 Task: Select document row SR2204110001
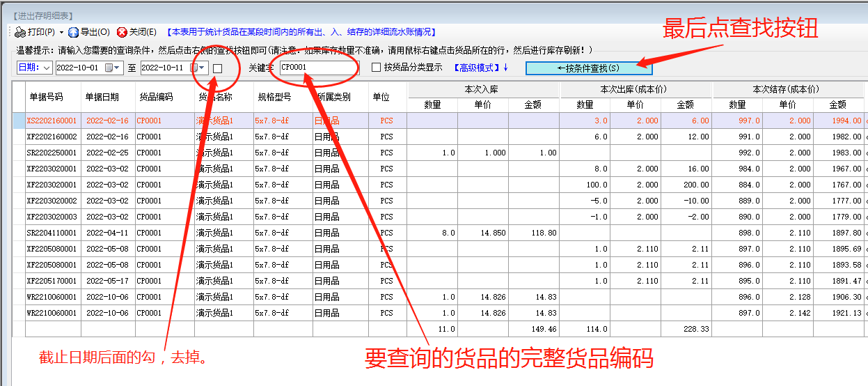52,233
